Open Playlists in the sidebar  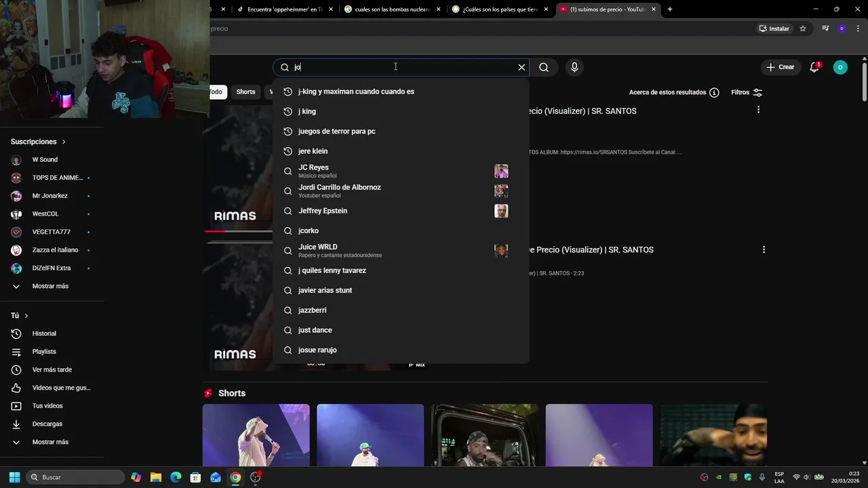point(52,352)
